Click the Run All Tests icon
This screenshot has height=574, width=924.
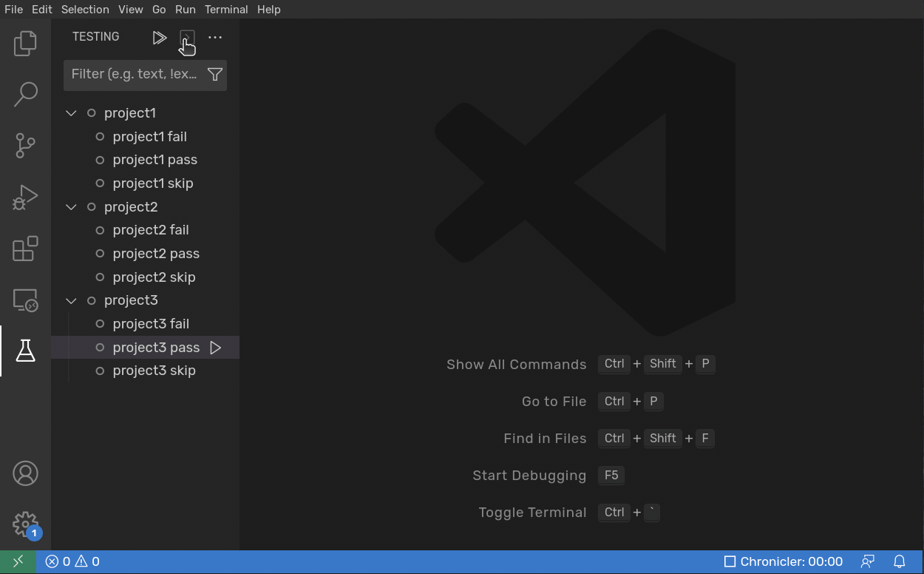click(x=160, y=37)
